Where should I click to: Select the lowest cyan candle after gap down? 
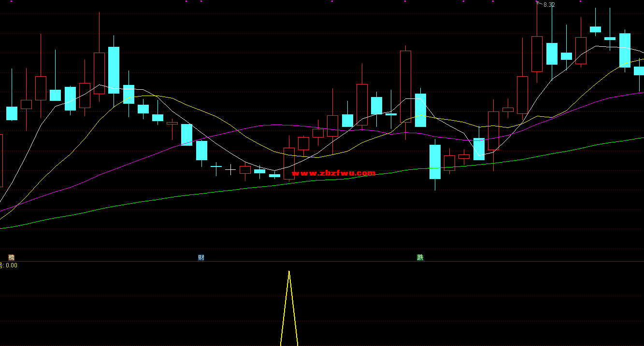point(435,162)
